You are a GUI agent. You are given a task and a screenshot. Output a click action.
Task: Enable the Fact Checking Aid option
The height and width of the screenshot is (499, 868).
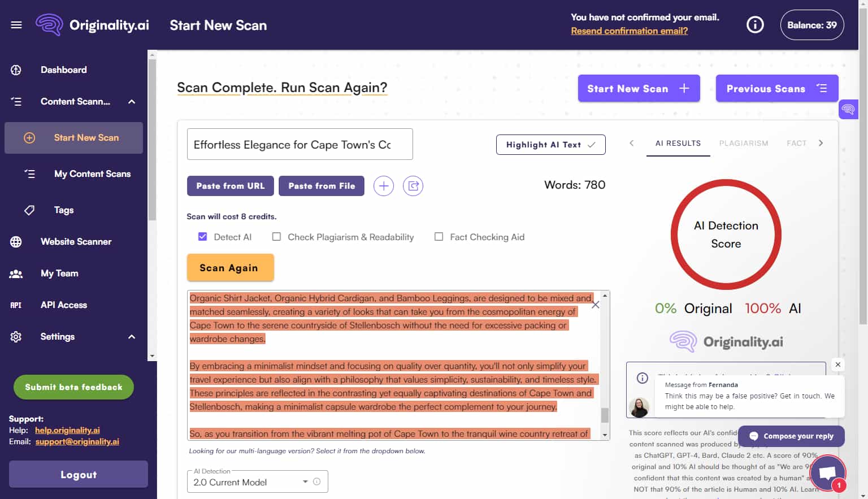pyautogui.click(x=439, y=236)
